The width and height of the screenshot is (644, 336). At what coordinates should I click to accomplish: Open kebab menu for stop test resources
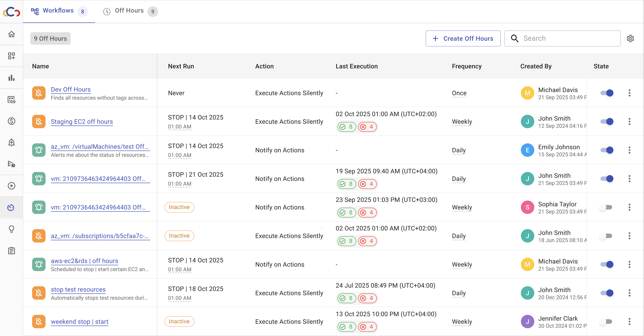click(629, 293)
